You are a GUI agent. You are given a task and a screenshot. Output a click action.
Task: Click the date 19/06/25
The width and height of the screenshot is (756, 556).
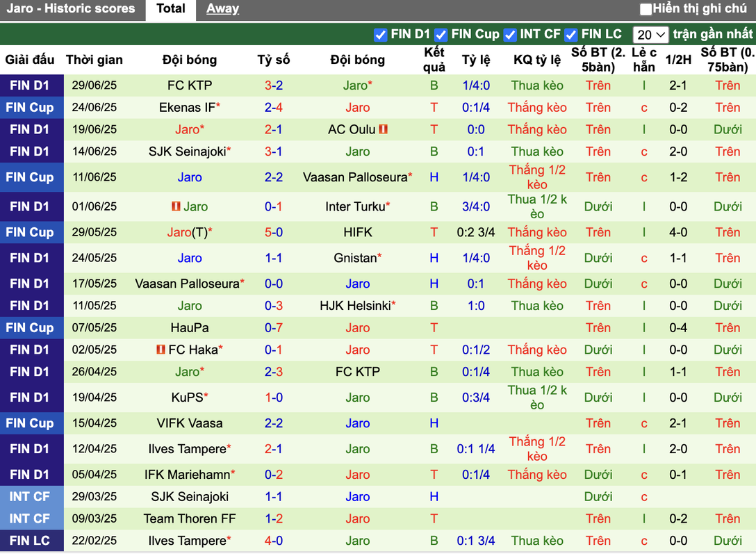94,129
